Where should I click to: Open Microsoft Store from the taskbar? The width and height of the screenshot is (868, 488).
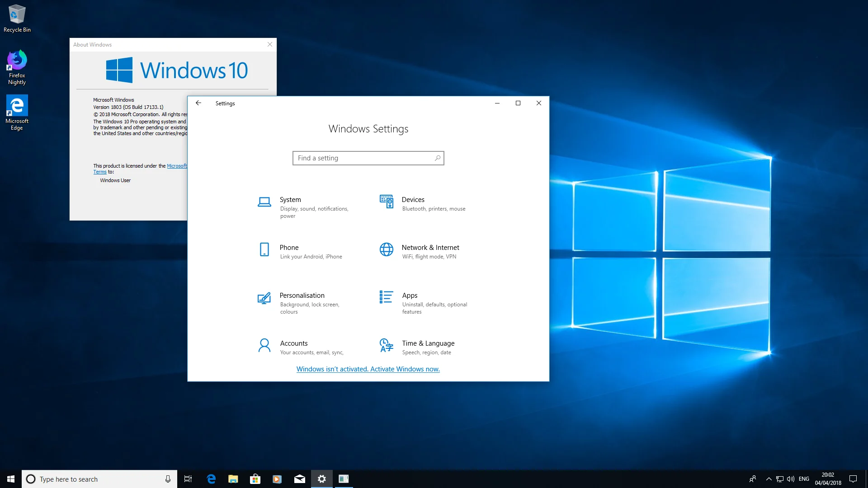(x=255, y=479)
